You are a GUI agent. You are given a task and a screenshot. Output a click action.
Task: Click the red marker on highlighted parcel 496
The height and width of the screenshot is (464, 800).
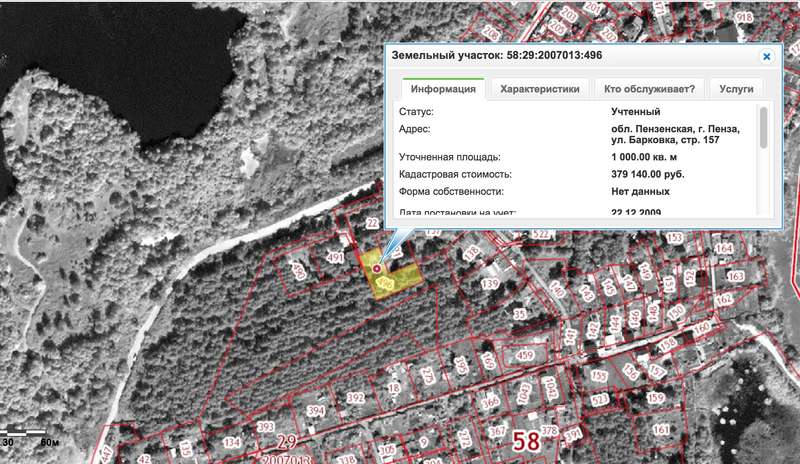(377, 268)
